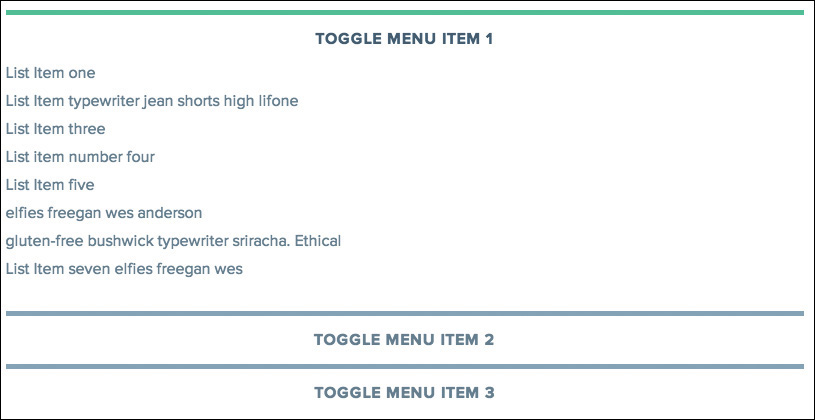Click the gray-blue bar above Menu Item 2

point(404,314)
